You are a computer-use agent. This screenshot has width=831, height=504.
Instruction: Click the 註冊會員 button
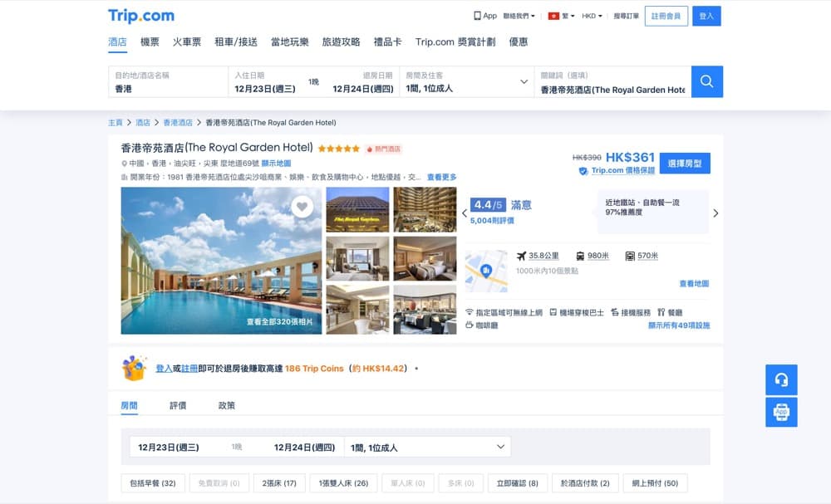click(666, 16)
